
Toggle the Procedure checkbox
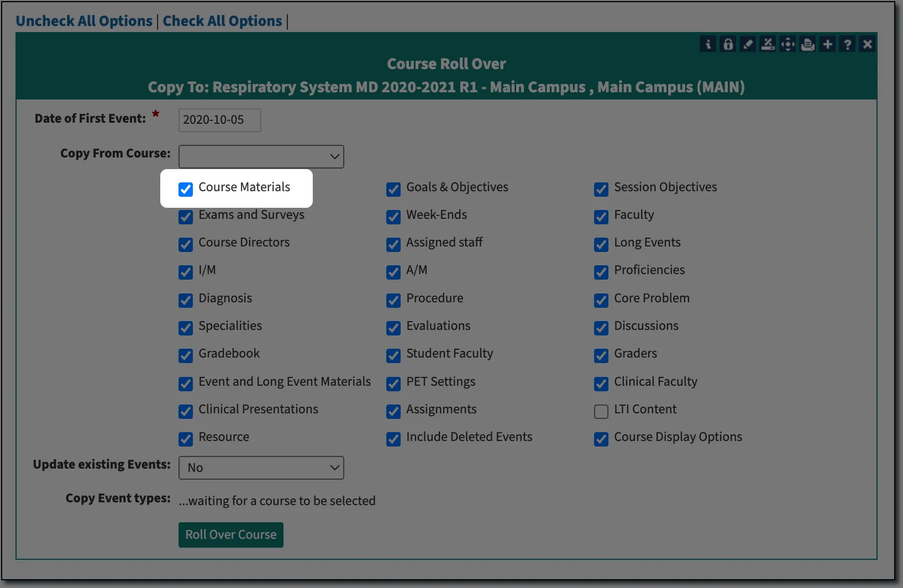(x=393, y=300)
